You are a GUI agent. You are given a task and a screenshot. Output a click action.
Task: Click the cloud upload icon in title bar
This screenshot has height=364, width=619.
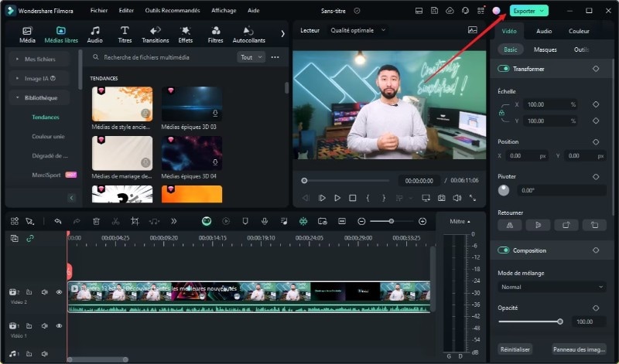click(450, 11)
